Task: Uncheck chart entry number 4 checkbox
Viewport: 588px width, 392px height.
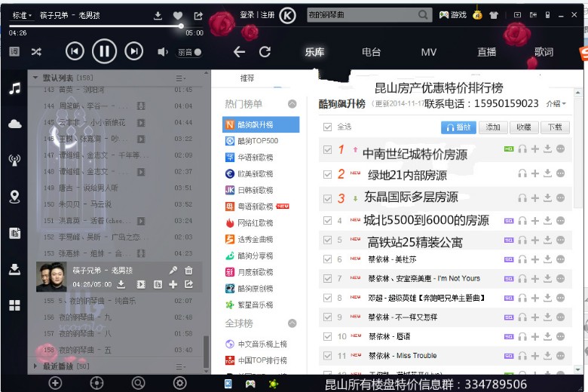Action: click(327, 221)
